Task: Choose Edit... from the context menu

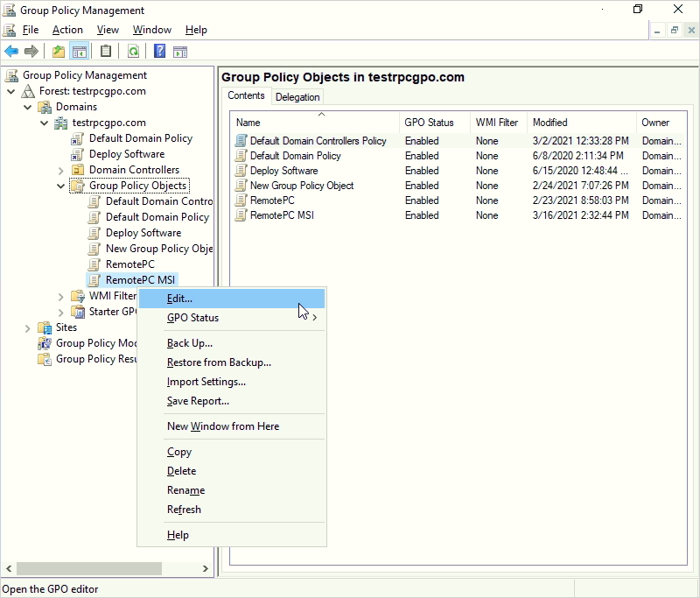Action: (180, 299)
